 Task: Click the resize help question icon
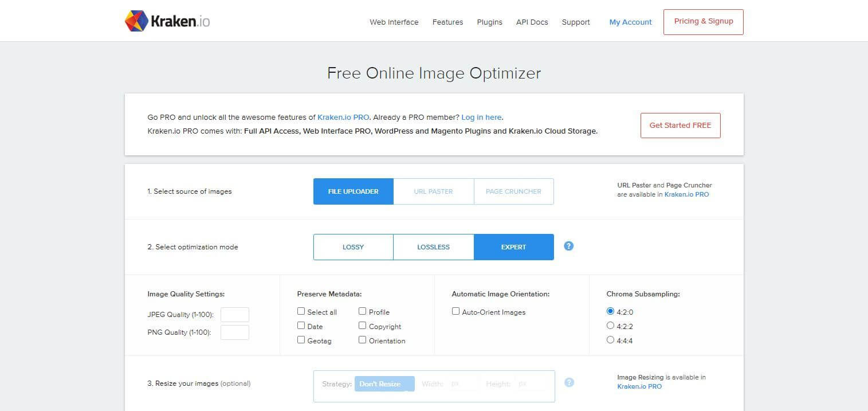569,382
